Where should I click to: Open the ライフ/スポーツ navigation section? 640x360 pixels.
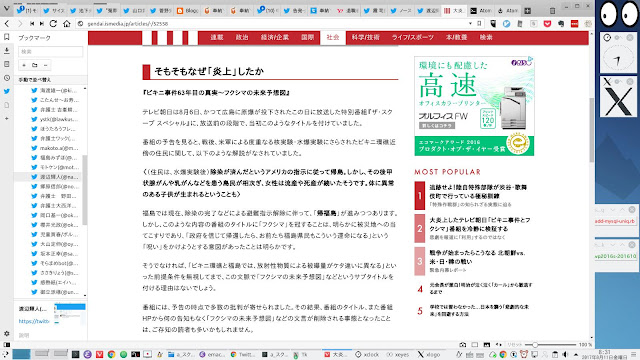tap(413, 37)
